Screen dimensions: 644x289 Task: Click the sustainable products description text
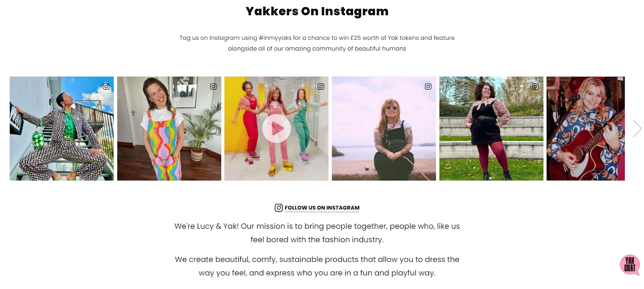[317, 266]
